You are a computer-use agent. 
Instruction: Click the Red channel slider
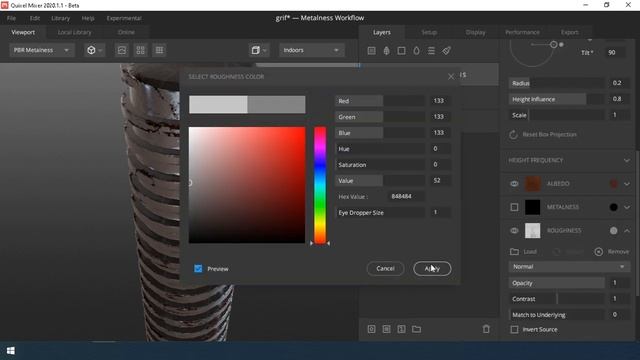[x=380, y=101]
